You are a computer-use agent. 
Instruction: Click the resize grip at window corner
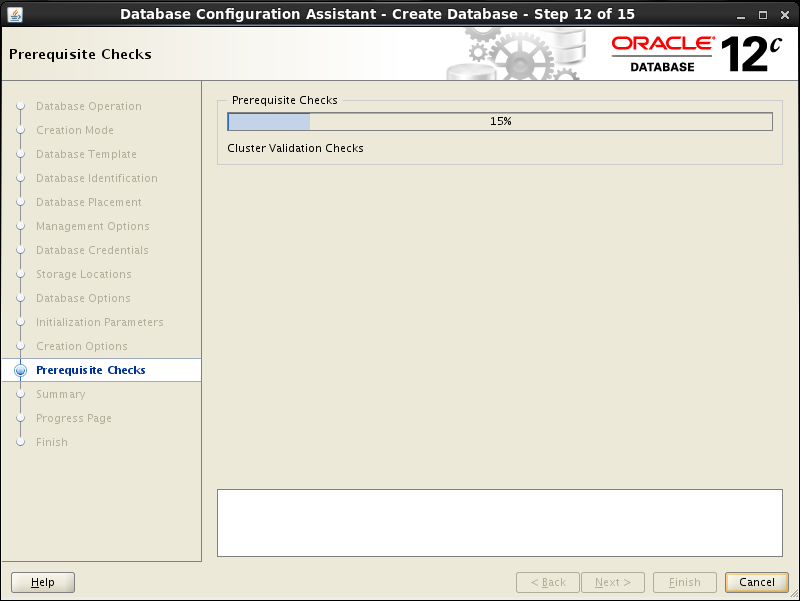tap(794, 594)
